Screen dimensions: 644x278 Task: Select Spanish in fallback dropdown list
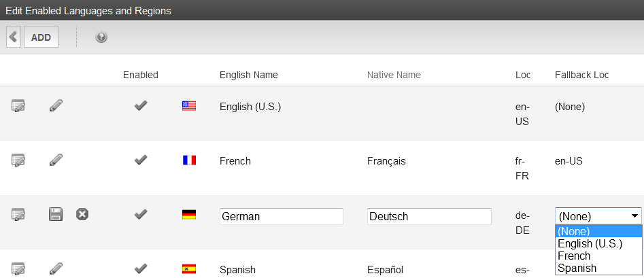[x=598, y=268]
